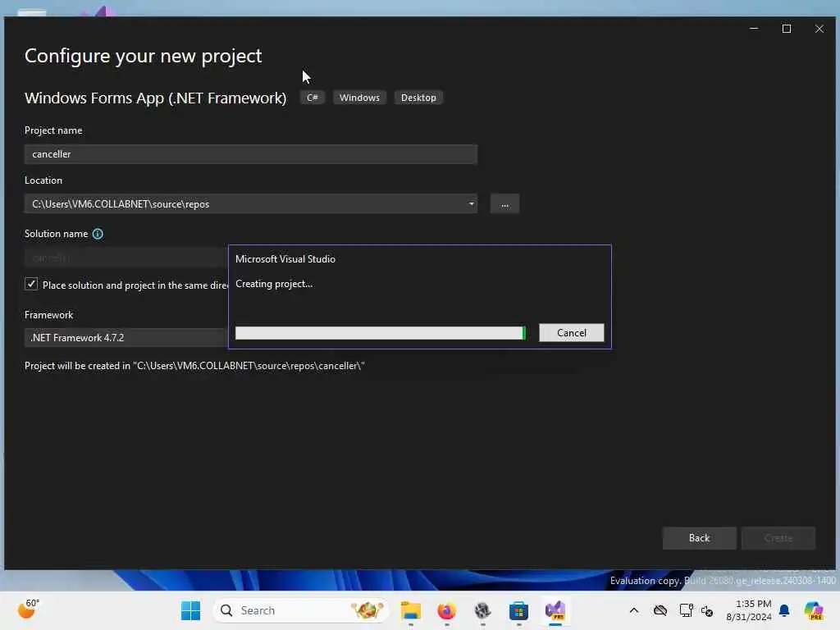Image resolution: width=840 pixels, height=630 pixels.
Task: Click the muted volume tray icon
Action: (x=707, y=611)
